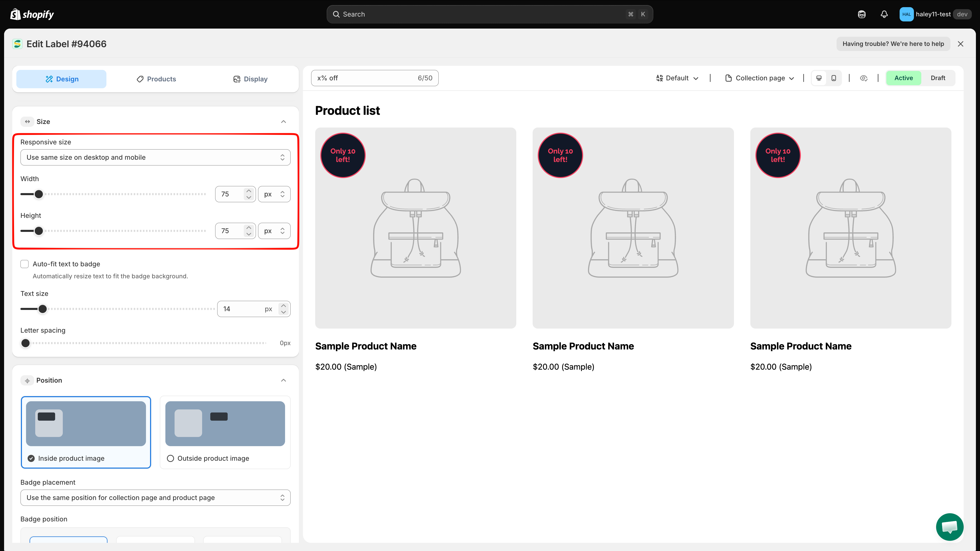Click the label name field 'x% off'
The width and height of the screenshot is (980, 551).
(x=375, y=78)
